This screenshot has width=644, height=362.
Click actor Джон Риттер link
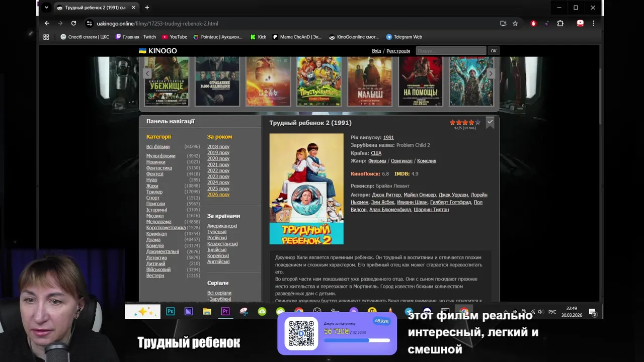[x=386, y=195]
